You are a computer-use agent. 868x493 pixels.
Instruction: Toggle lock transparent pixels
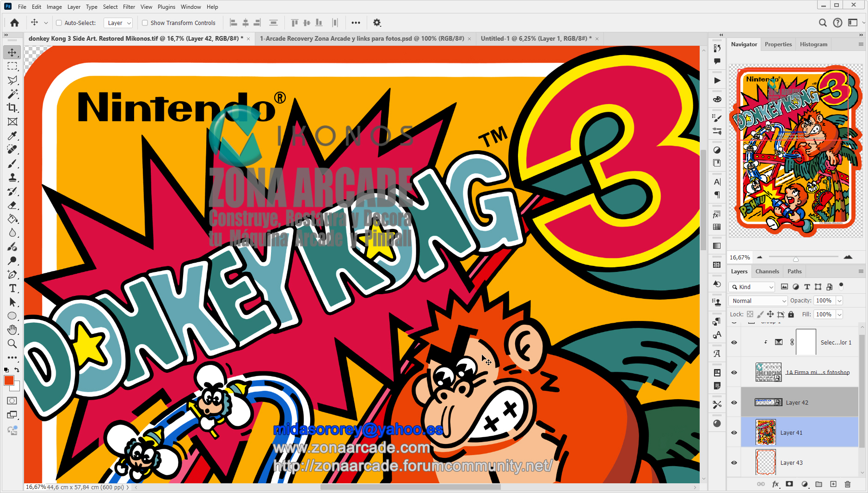(x=750, y=314)
